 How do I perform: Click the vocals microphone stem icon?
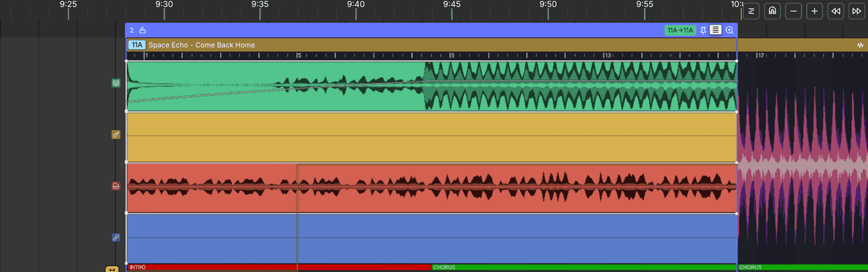pyautogui.click(x=116, y=238)
